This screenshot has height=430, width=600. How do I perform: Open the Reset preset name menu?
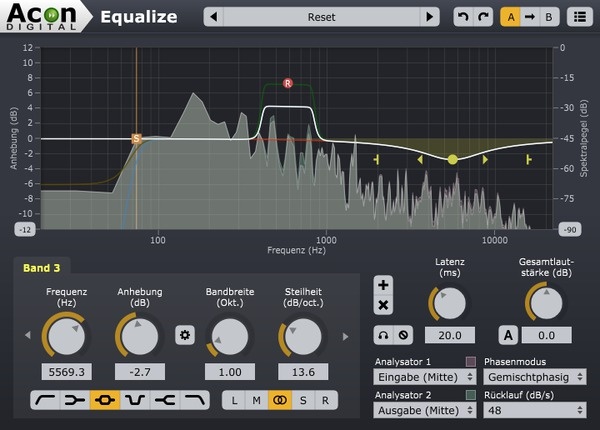click(x=321, y=17)
